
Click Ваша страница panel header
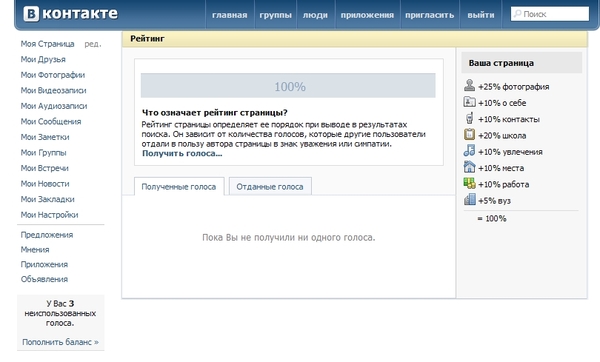pos(522,63)
